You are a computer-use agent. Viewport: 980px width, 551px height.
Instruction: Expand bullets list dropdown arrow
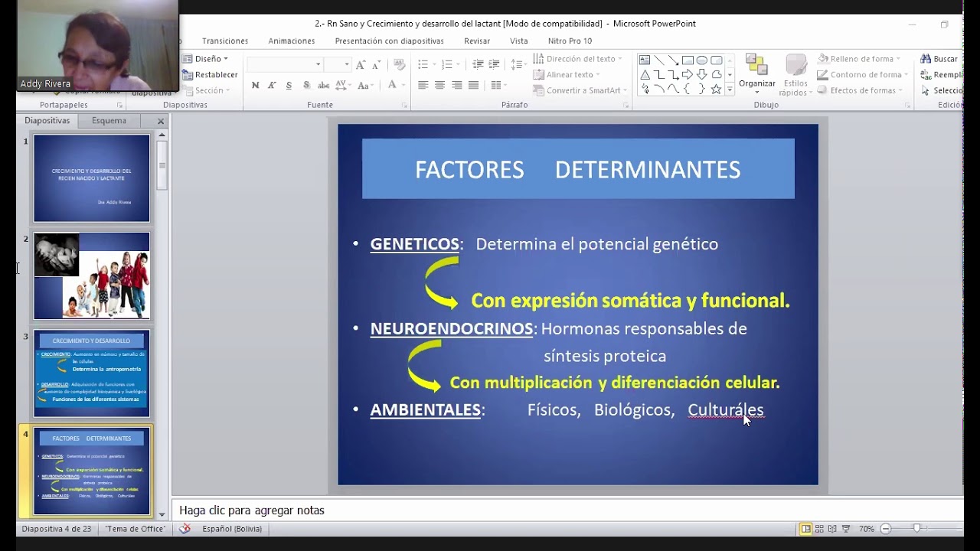[435, 64]
